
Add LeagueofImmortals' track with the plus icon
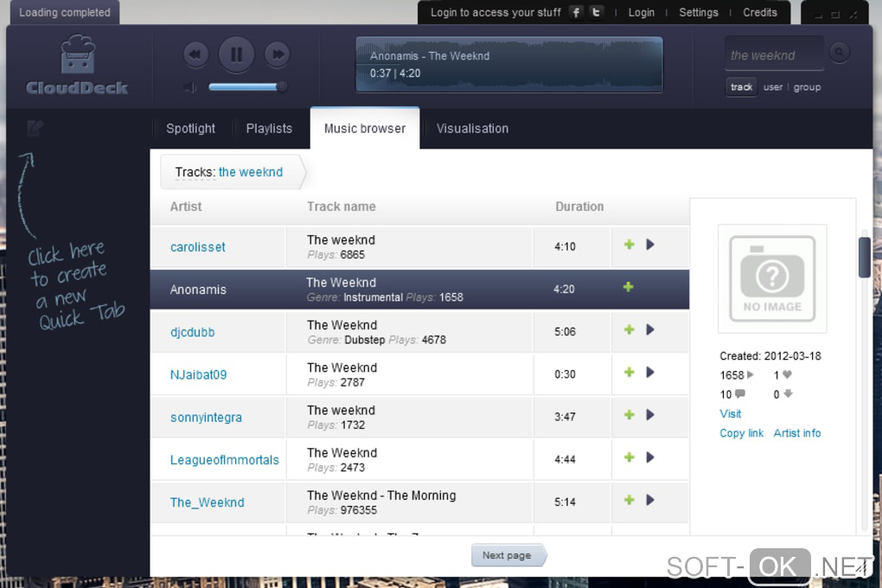629,457
